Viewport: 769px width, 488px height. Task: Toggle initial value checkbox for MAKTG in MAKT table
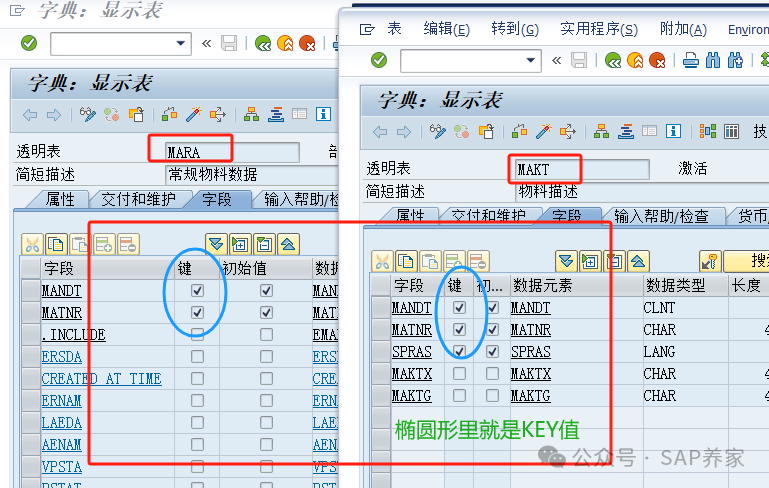(492, 396)
